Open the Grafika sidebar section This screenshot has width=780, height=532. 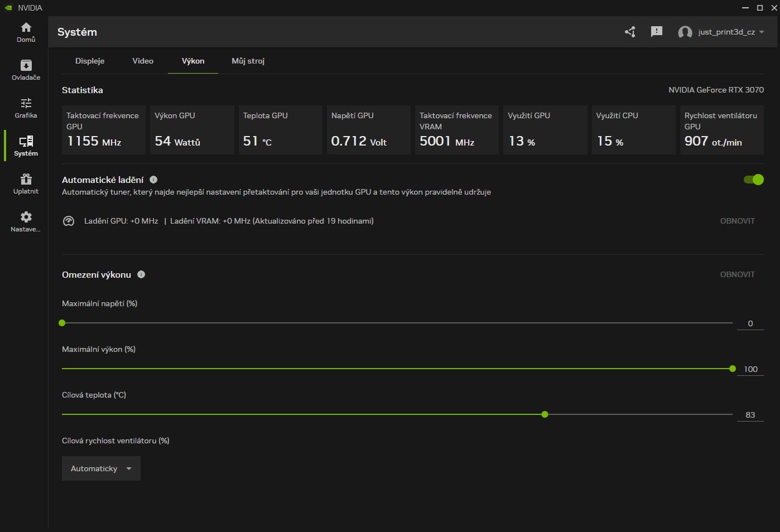[x=26, y=108]
